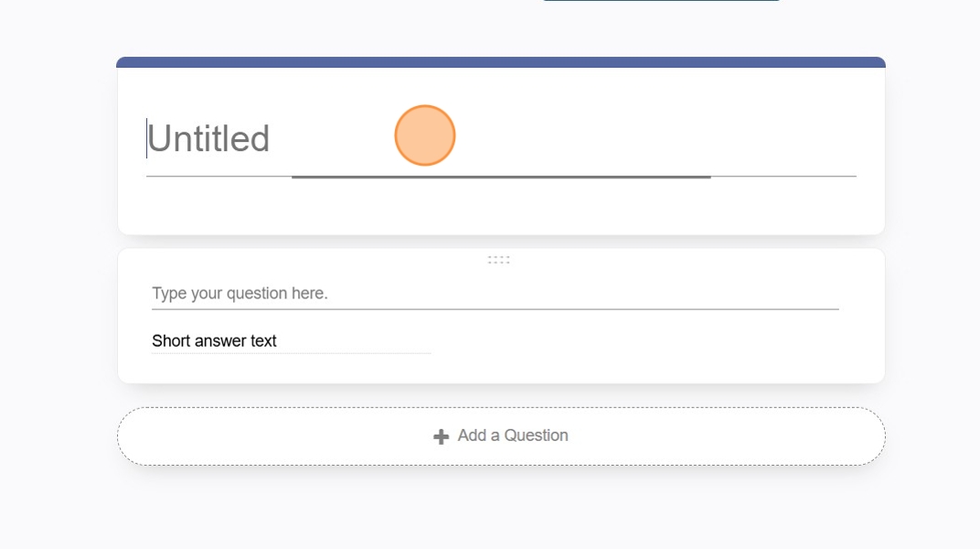The height and width of the screenshot is (549, 980).
Task: Click the underline beneath the question input
Action: 494,309
